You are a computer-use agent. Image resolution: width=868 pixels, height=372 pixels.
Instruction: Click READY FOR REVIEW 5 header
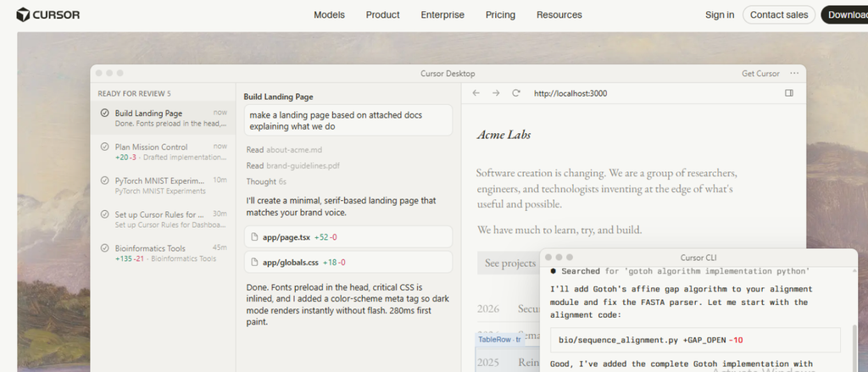click(135, 93)
